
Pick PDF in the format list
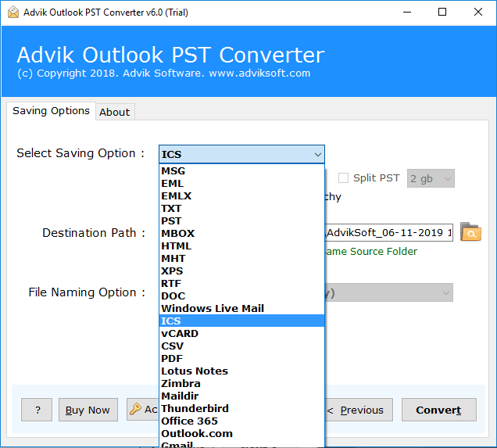tap(241, 359)
